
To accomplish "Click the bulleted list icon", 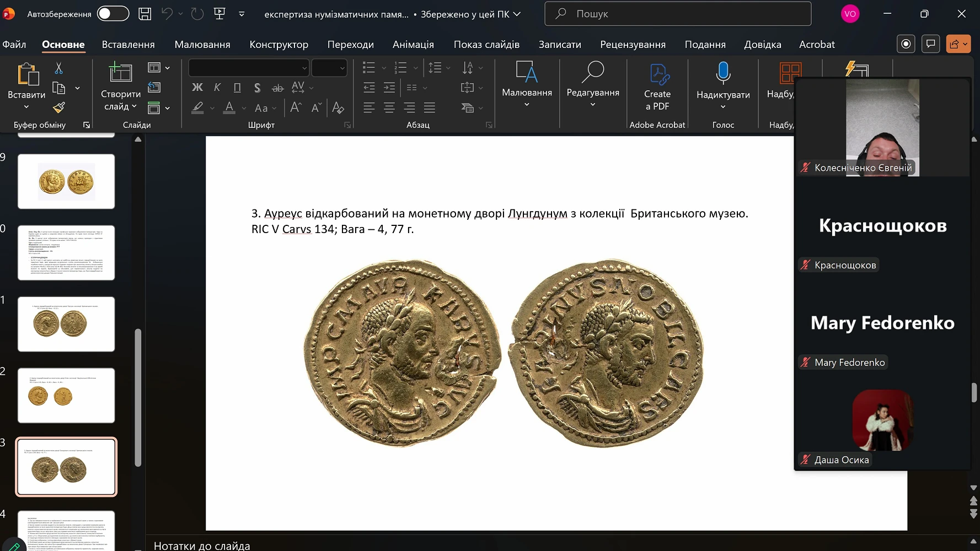I will tap(368, 68).
